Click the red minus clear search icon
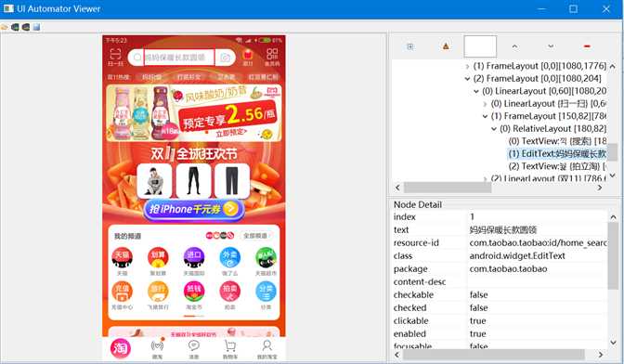 coord(587,46)
